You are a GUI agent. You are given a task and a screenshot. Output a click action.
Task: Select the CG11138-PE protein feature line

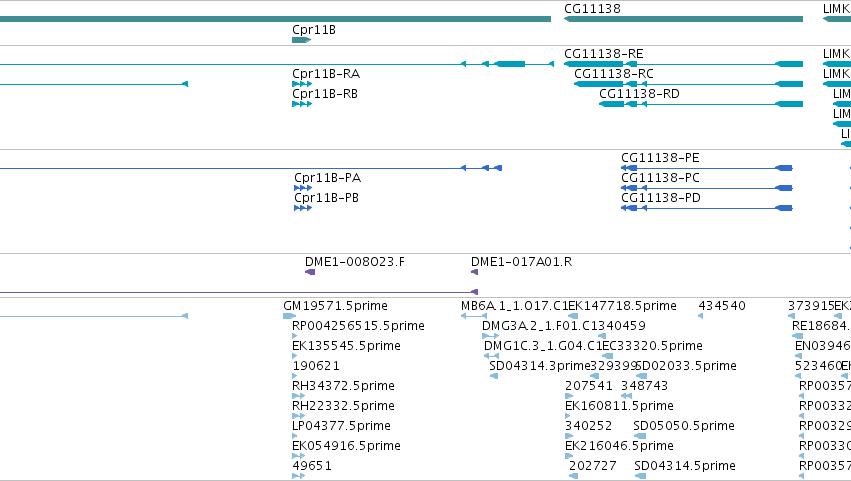point(707,168)
